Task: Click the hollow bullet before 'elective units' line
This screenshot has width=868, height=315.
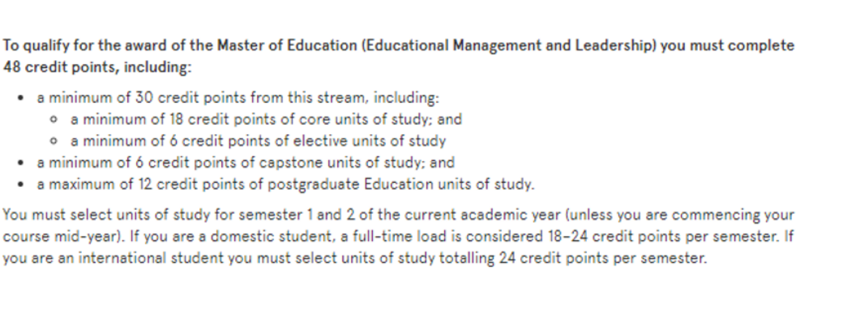Action: tap(55, 141)
